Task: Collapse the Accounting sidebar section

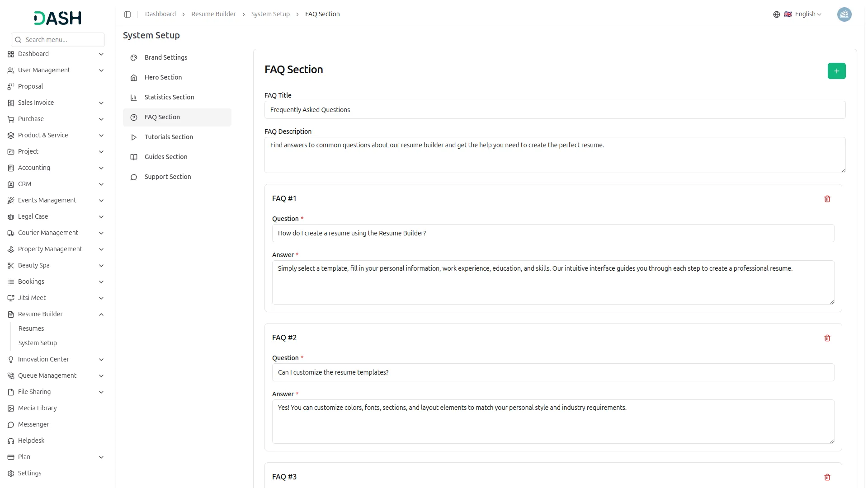Action: [x=34, y=168]
